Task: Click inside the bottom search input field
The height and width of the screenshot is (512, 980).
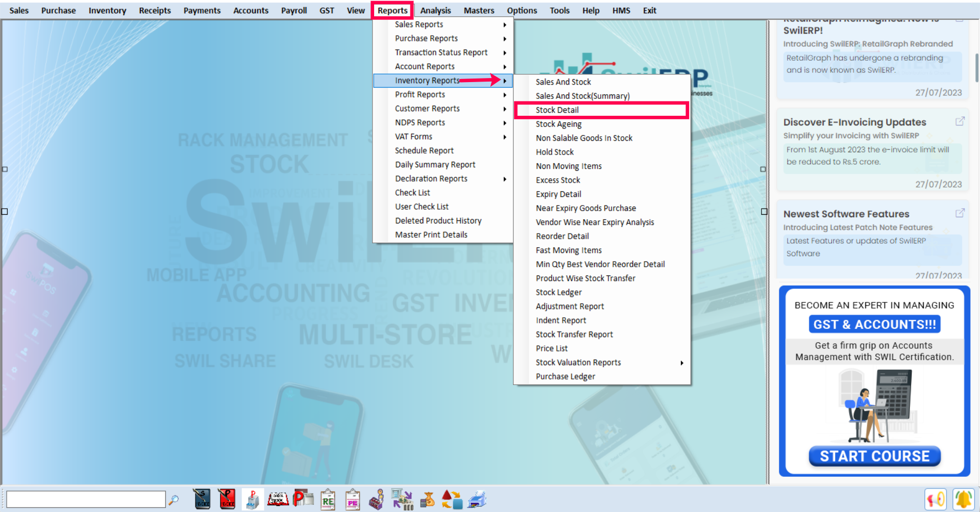Action: pyautogui.click(x=86, y=499)
